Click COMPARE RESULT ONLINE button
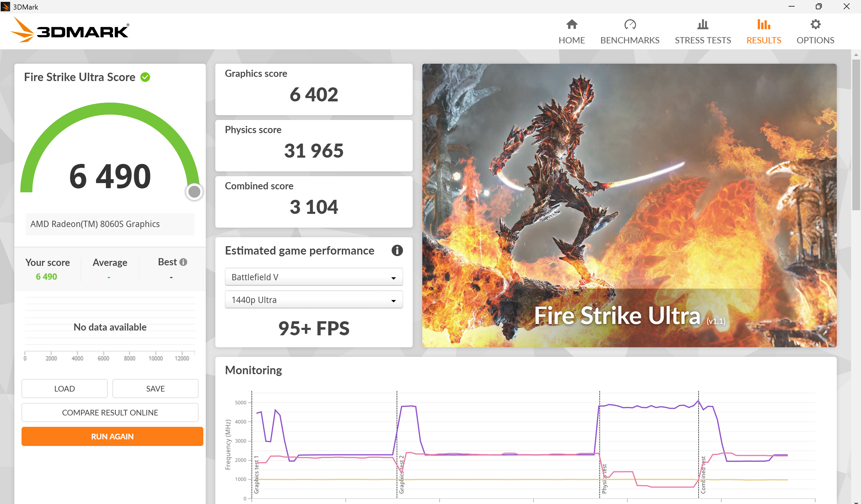 pos(110,412)
